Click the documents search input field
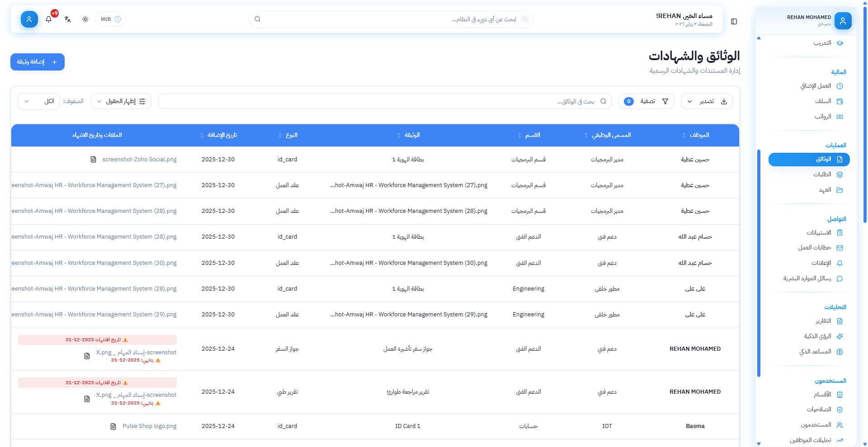This screenshot has width=868, height=447. (384, 102)
